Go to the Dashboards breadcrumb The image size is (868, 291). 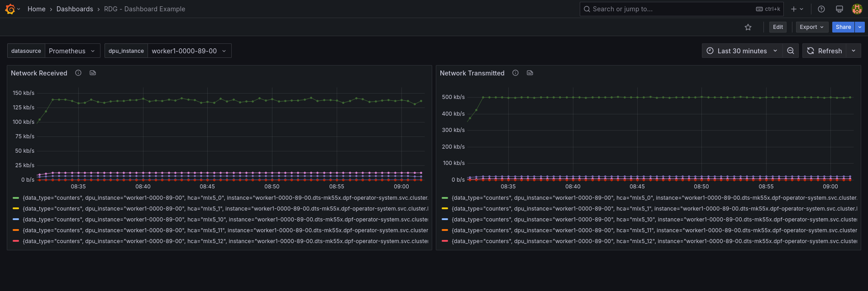pyautogui.click(x=75, y=9)
